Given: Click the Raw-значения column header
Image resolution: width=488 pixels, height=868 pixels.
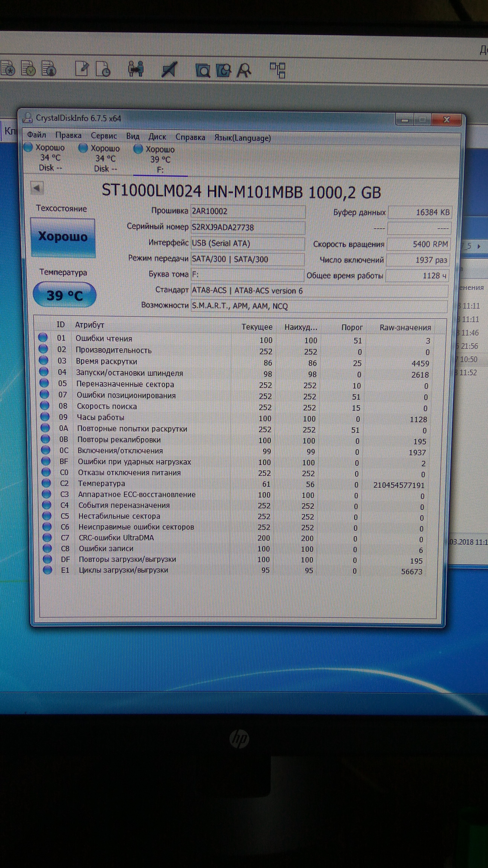Looking at the screenshot, I should [405, 328].
